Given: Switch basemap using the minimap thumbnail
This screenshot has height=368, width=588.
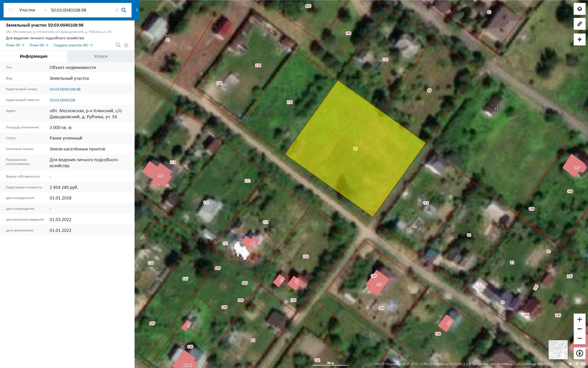Looking at the screenshot, I should coord(558,350).
